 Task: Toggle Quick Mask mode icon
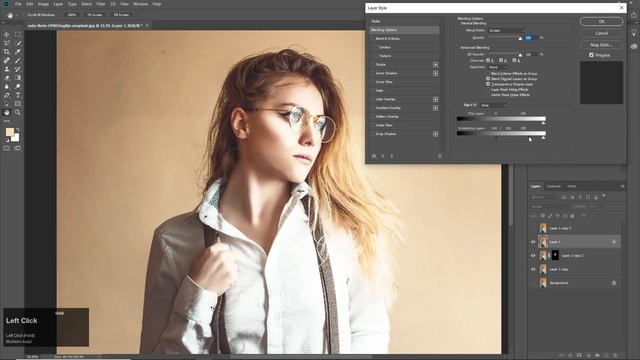pos(7,148)
